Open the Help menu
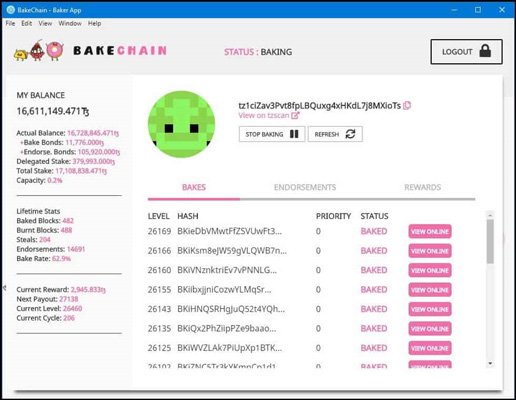This screenshot has height=400, width=516. click(95, 23)
